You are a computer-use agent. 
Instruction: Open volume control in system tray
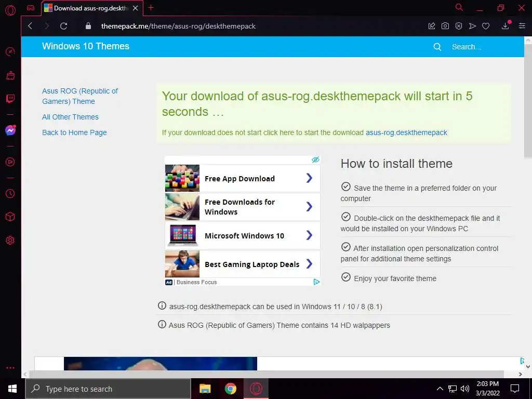(465, 389)
